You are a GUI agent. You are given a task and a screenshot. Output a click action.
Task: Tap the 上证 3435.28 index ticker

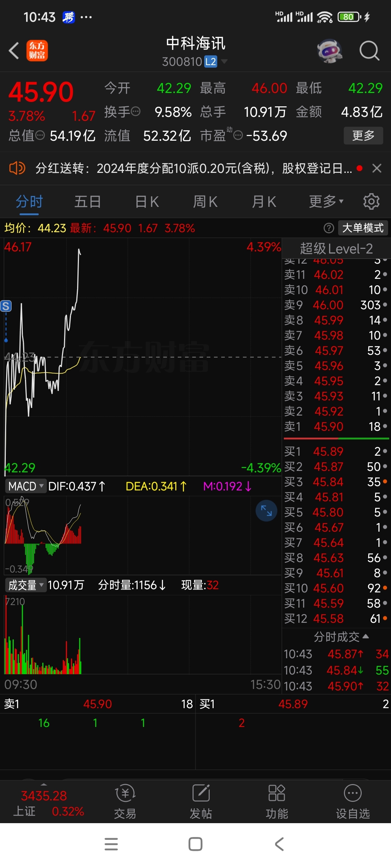click(49, 804)
